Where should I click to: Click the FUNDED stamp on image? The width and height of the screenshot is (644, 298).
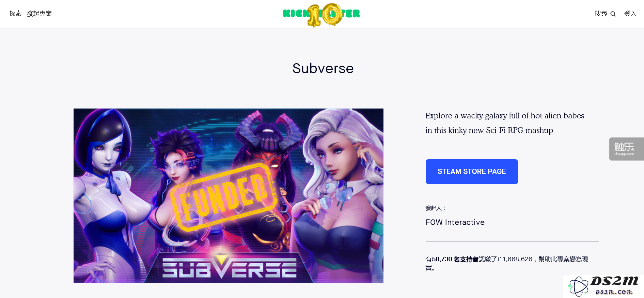(x=223, y=197)
